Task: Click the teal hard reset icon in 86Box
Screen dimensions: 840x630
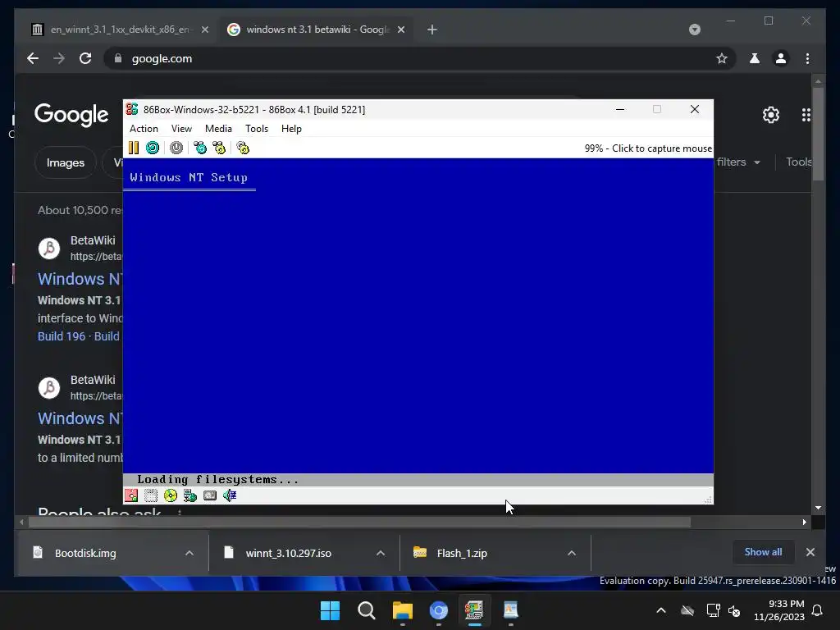Action: point(153,148)
